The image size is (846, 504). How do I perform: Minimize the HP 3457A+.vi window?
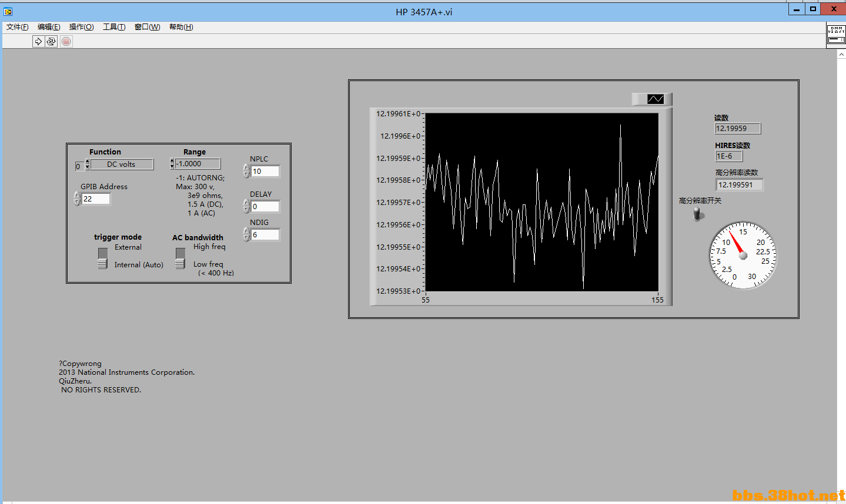797,9
